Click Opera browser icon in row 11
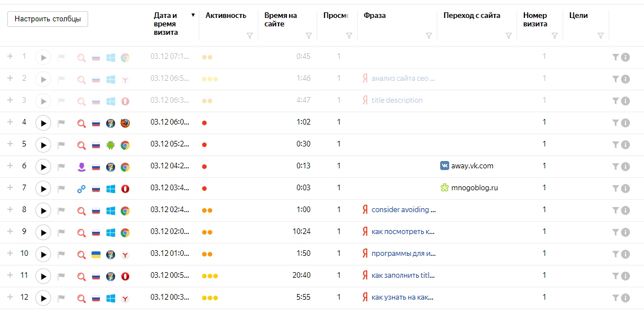 (125, 276)
